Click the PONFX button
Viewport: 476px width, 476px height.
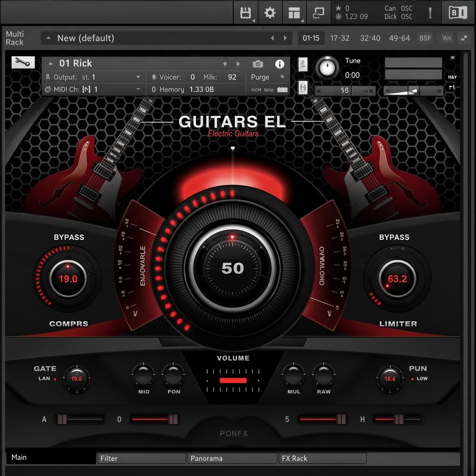234,434
